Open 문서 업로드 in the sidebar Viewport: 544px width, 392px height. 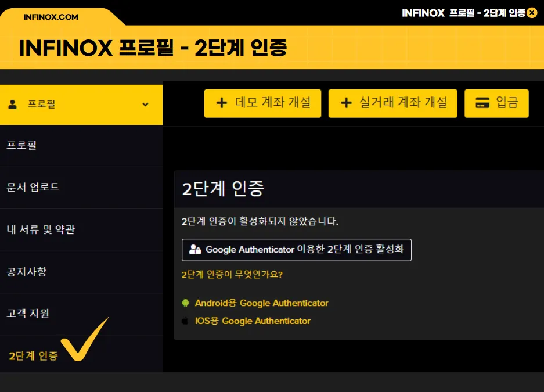(x=81, y=188)
